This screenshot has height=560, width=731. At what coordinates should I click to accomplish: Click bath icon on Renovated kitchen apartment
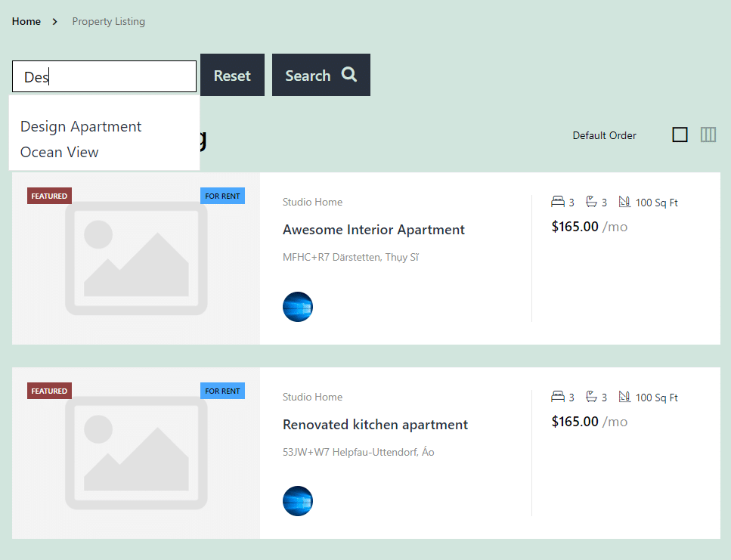592,397
